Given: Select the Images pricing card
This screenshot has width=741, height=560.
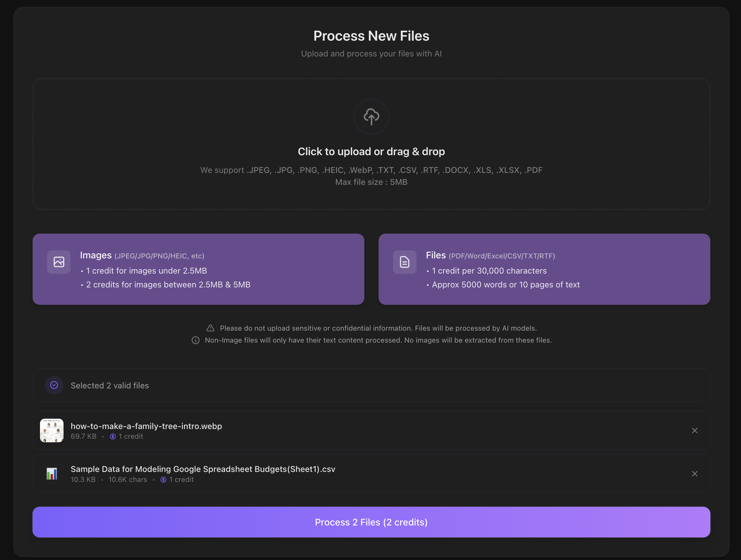Looking at the screenshot, I should [198, 269].
